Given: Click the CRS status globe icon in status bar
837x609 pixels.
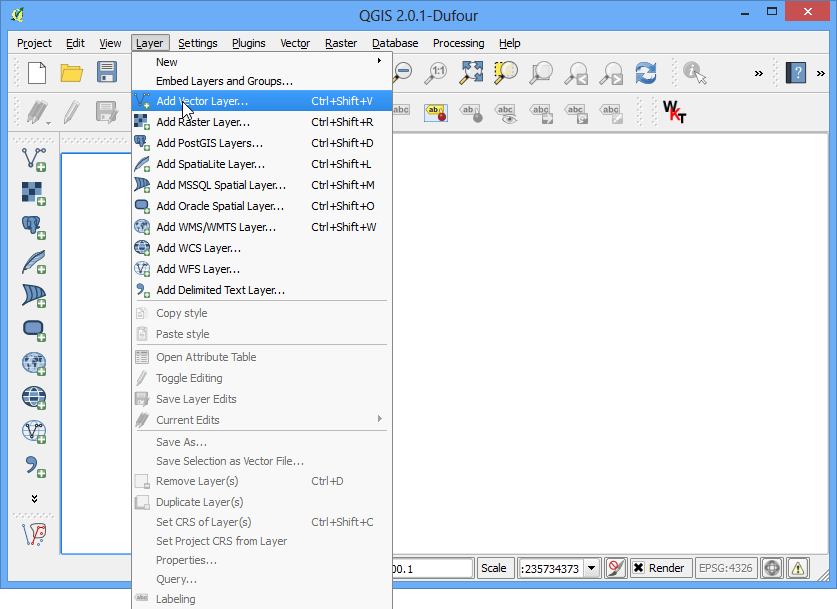Looking at the screenshot, I should (x=771, y=567).
